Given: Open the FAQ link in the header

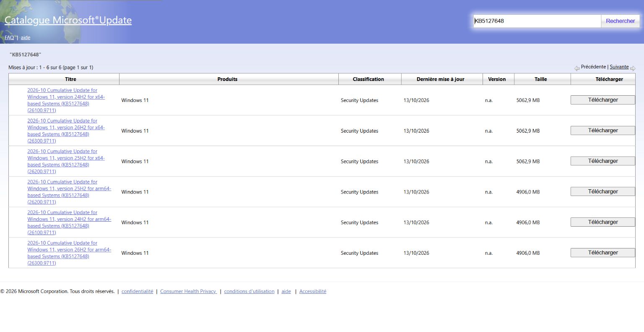Looking at the screenshot, I should tap(9, 38).
